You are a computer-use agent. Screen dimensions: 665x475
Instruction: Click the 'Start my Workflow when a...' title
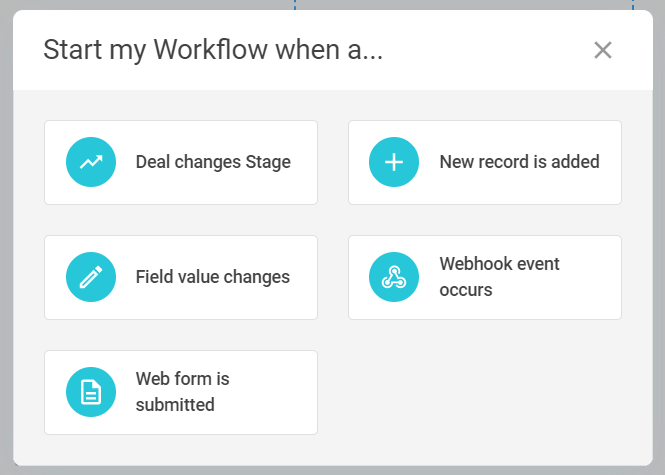click(212, 50)
